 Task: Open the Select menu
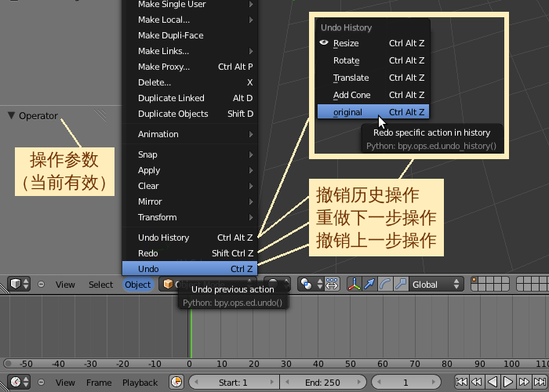[x=101, y=285]
